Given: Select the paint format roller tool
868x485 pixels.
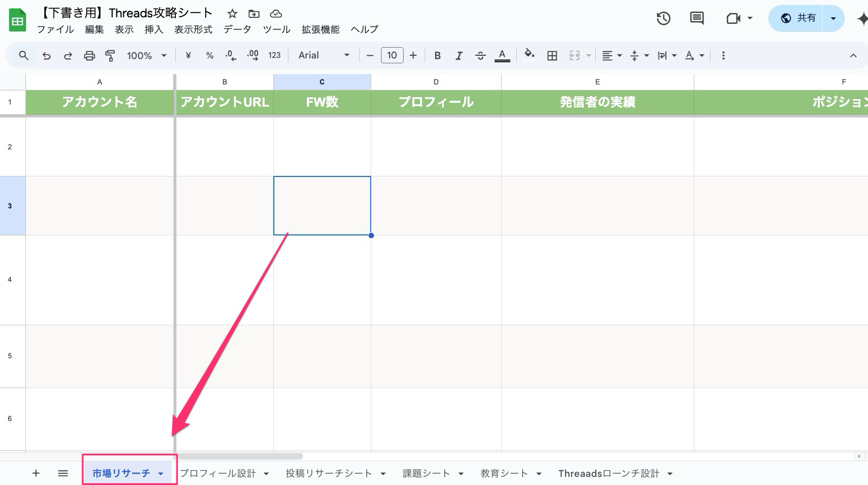Looking at the screenshot, I should click(110, 55).
